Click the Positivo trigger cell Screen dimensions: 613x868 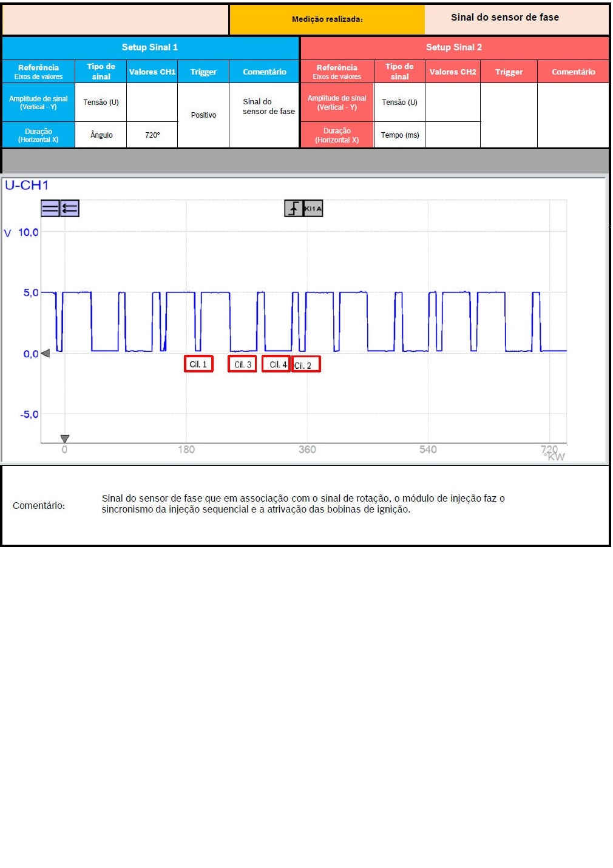(203, 115)
